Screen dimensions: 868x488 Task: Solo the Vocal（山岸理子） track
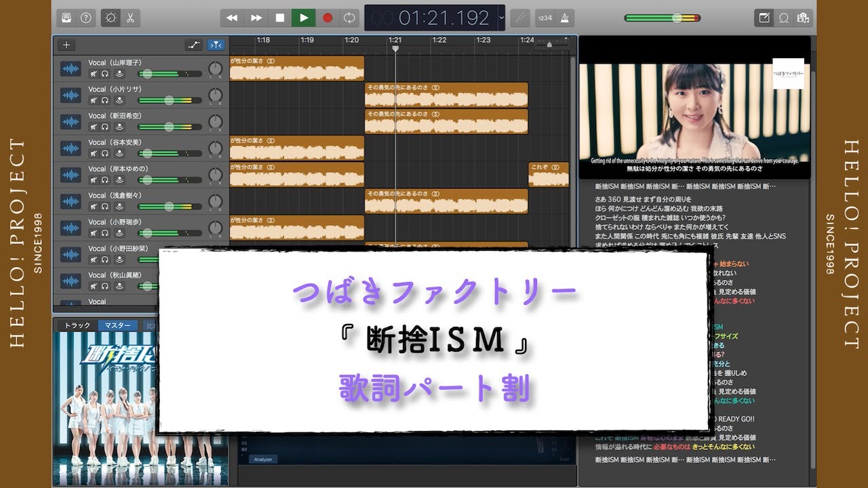click(x=105, y=73)
